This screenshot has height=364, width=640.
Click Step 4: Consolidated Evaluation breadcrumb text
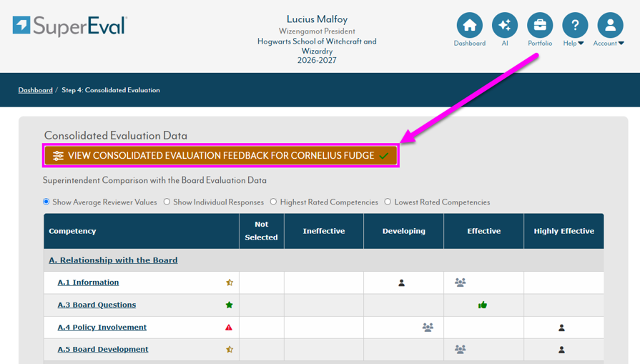pyautogui.click(x=111, y=90)
